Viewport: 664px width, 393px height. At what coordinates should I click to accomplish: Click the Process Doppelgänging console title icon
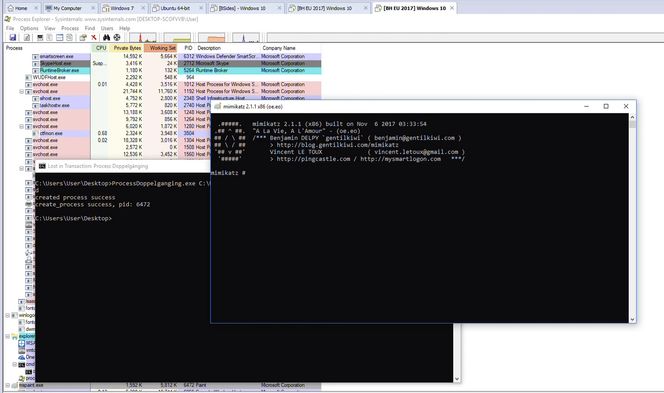[42, 166]
